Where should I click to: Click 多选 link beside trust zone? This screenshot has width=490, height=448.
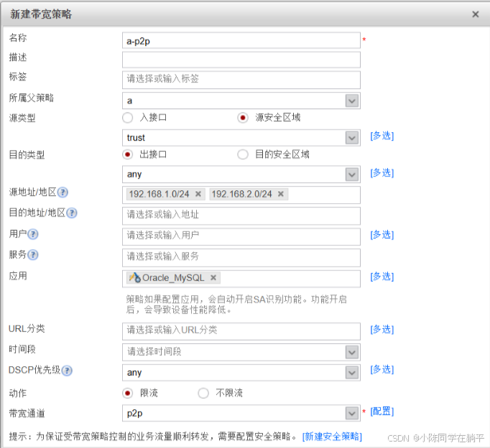(x=382, y=136)
